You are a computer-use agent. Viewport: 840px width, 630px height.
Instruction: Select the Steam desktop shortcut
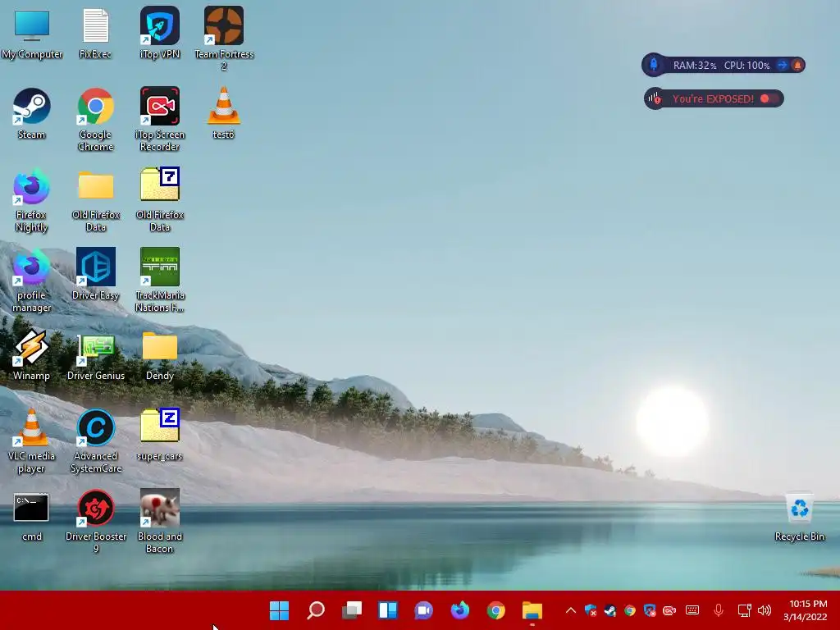coord(32,113)
